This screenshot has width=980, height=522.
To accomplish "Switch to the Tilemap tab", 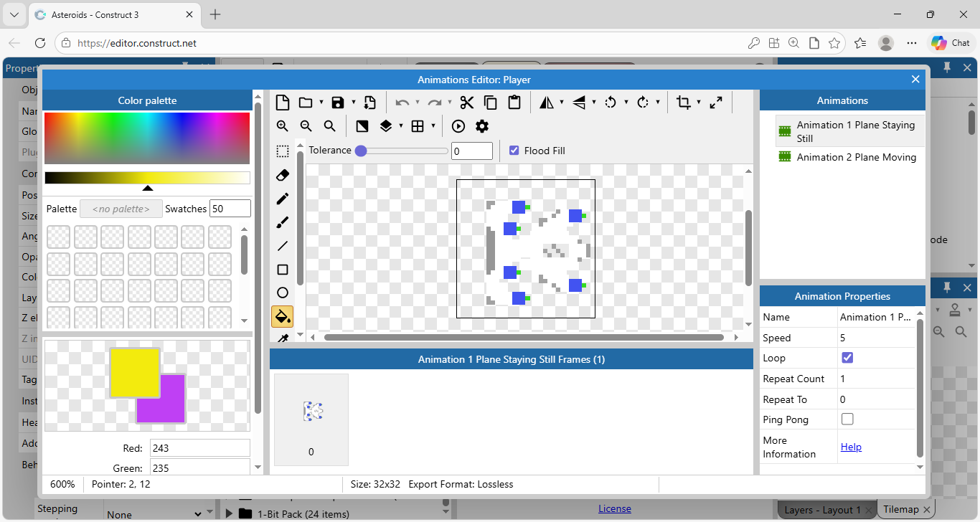I will 906,510.
